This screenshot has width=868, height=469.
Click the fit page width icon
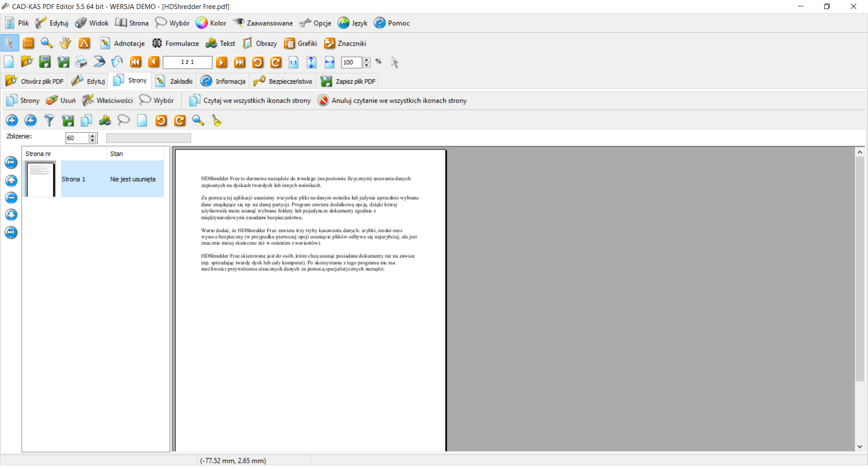[x=330, y=62]
